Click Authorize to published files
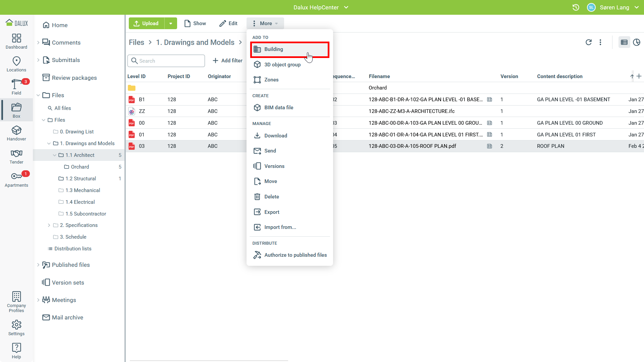This screenshot has width=644, height=362. point(295,255)
